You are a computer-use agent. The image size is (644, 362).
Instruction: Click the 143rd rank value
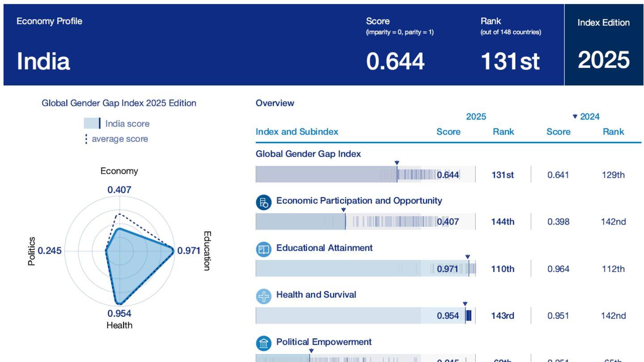503,315
